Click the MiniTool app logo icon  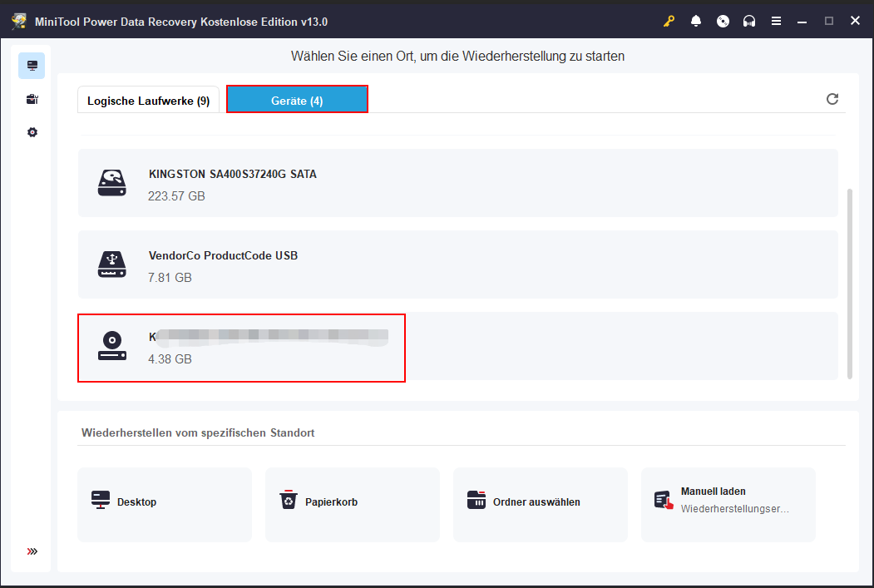19,21
